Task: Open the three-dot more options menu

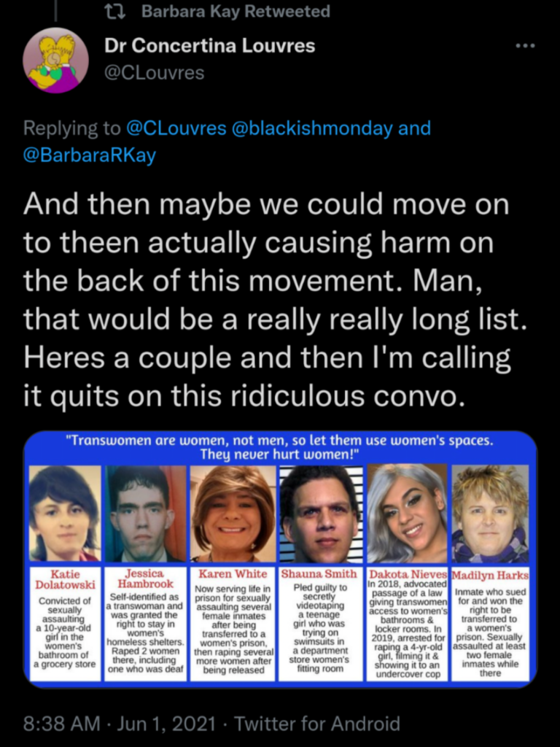Action: tap(526, 46)
